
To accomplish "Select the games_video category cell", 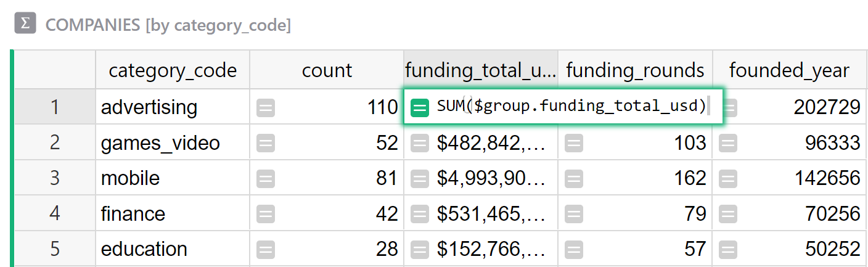I will [x=160, y=143].
